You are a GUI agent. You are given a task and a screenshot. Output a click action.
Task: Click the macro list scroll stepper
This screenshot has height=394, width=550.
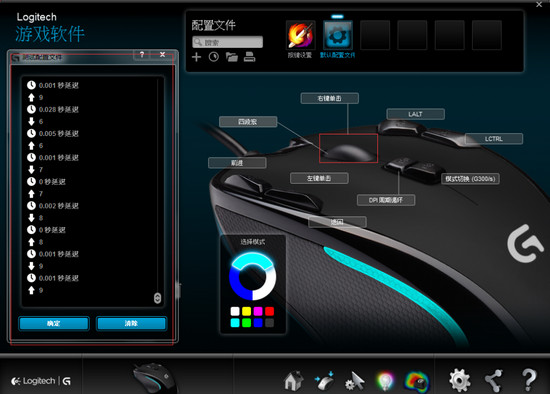pyautogui.click(x=157, y=298)
